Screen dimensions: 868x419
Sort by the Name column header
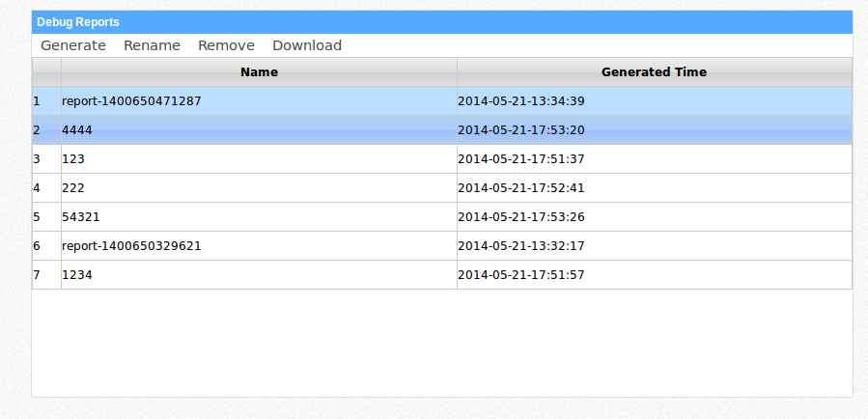click(259, 71)
